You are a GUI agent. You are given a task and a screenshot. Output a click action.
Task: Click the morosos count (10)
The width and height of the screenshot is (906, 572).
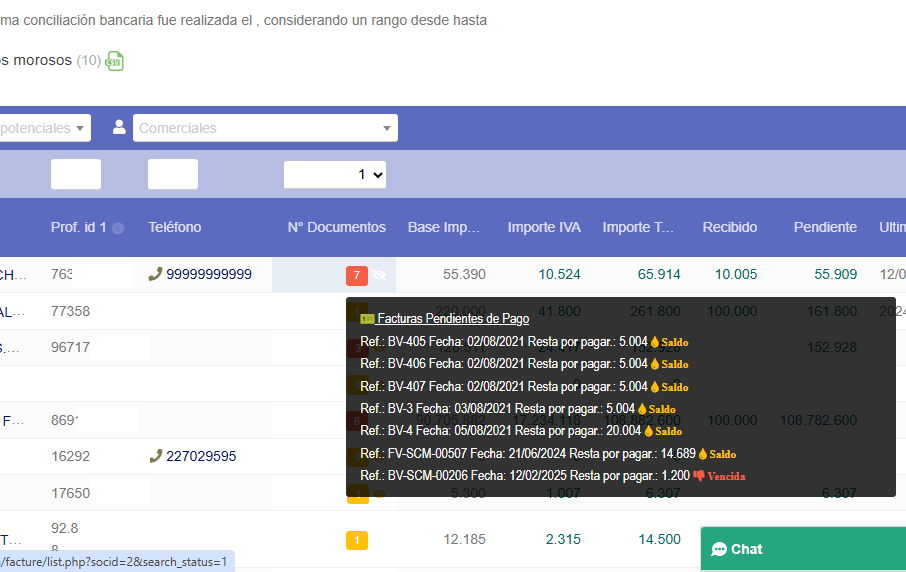coord(89,60)
